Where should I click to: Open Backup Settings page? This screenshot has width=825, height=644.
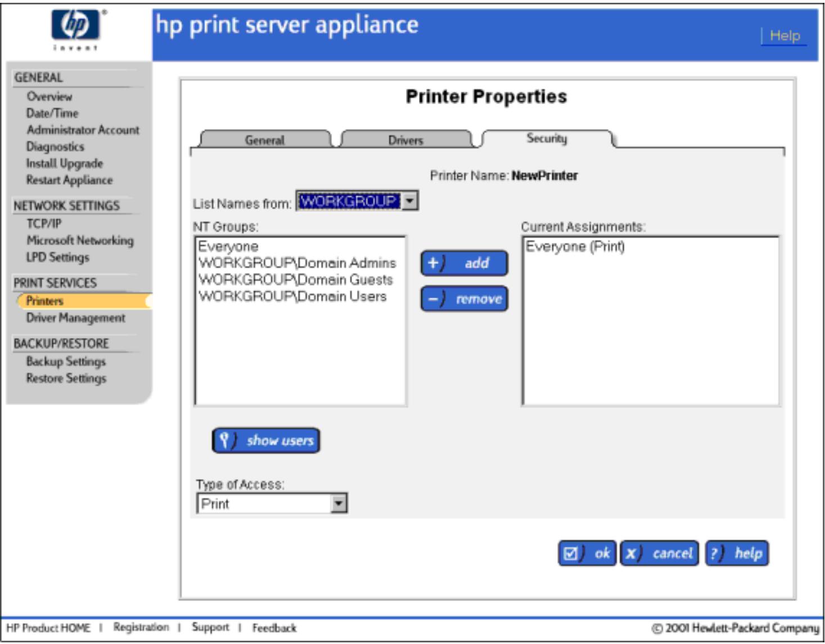[66, 361]
